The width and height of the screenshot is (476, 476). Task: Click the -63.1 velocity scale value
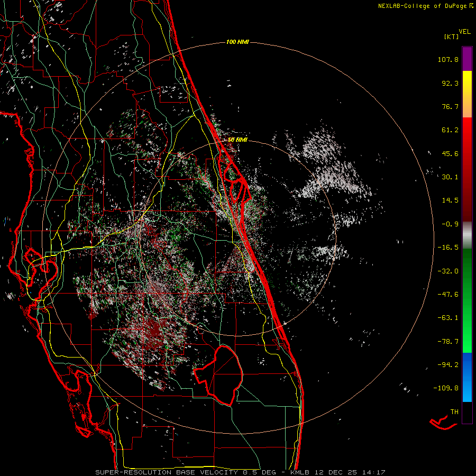(448, 318)
